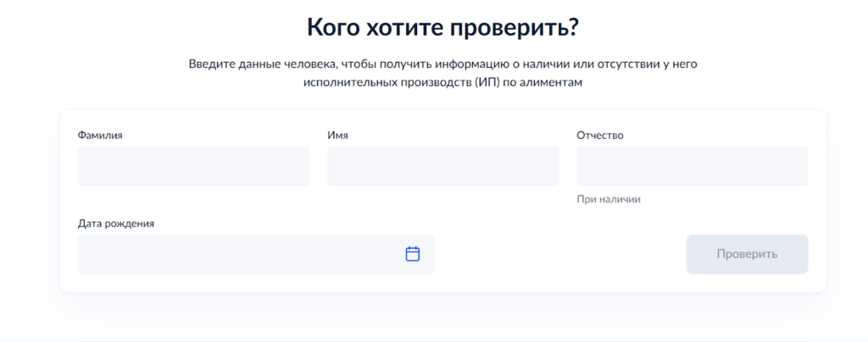The width and height of the screenshot is (868, 342).
Task: Click the Фамилия field label
Action: tap(100, 135)
